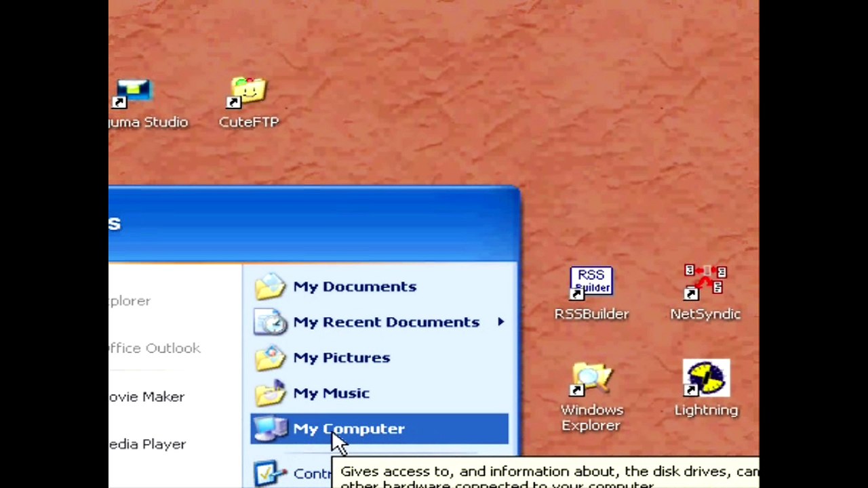Click the My Documents folder icon
This screenshot has width=868, height=488.
[271, 287]
